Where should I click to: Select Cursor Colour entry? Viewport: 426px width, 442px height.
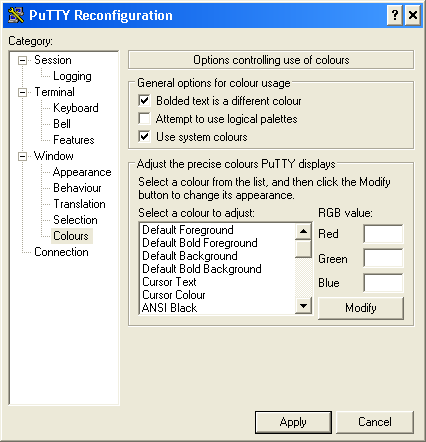(x=217, y=295)
